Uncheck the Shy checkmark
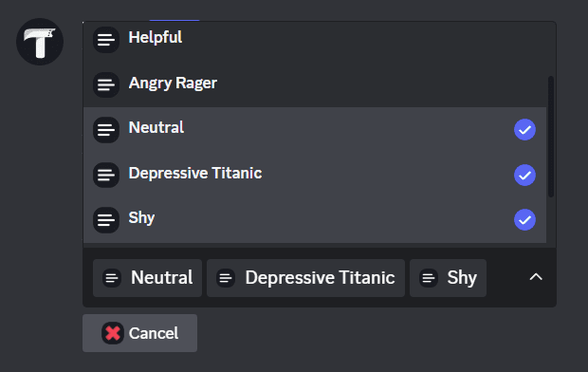The height and width of the screenshot is (372, 588). [524, 219]
